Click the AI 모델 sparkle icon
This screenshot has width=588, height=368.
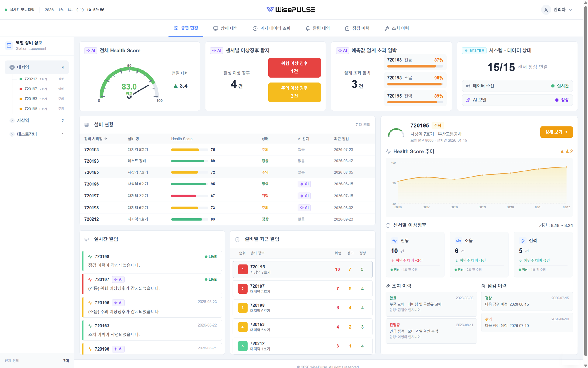[x=468, y=100]
